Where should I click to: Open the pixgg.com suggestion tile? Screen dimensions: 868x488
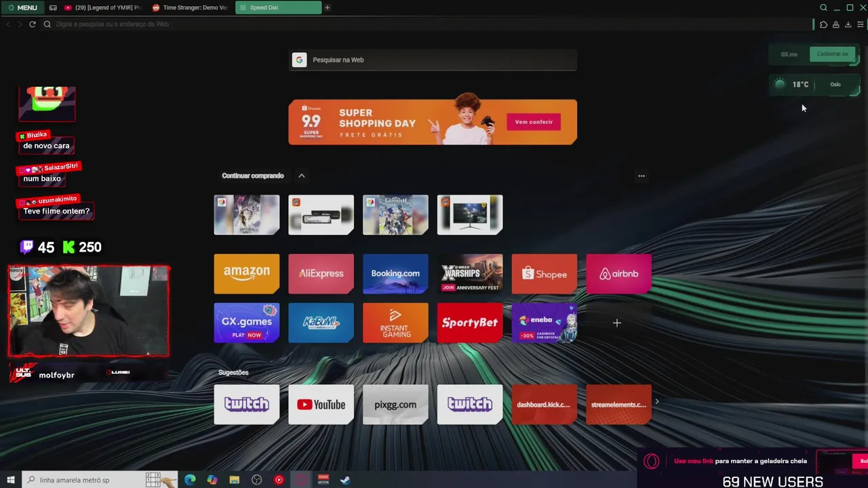[395, 405]
